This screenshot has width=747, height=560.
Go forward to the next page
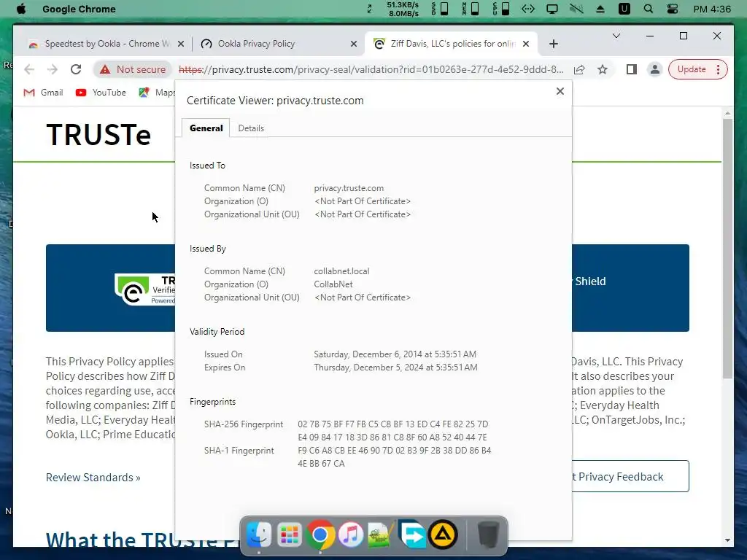(53, 69)
